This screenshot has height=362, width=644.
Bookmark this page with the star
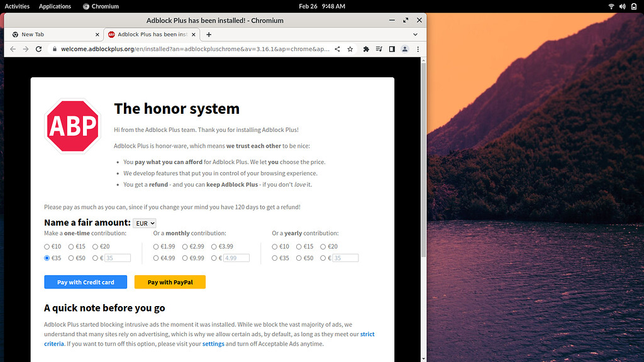pos(350,49)
